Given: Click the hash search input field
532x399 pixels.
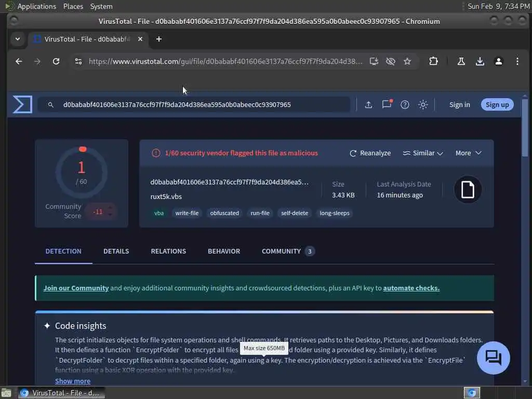Looking at the screenshot, I should click(194, 105).
